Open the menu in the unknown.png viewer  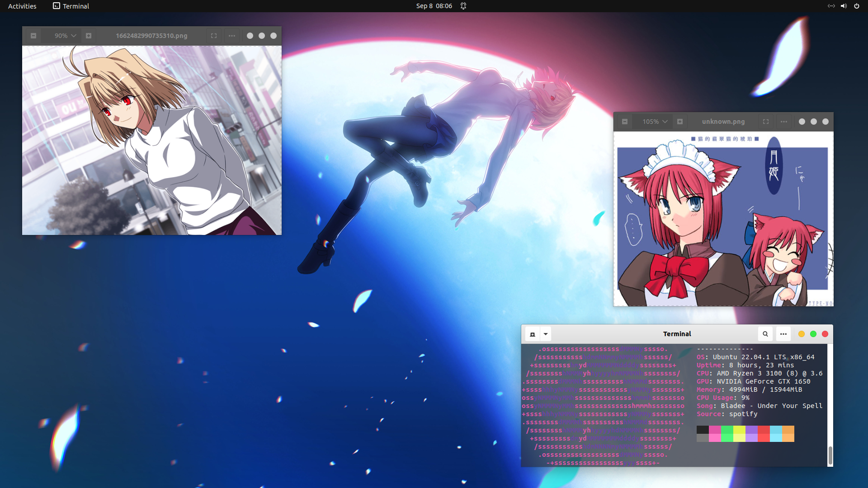tap(784, 122)
